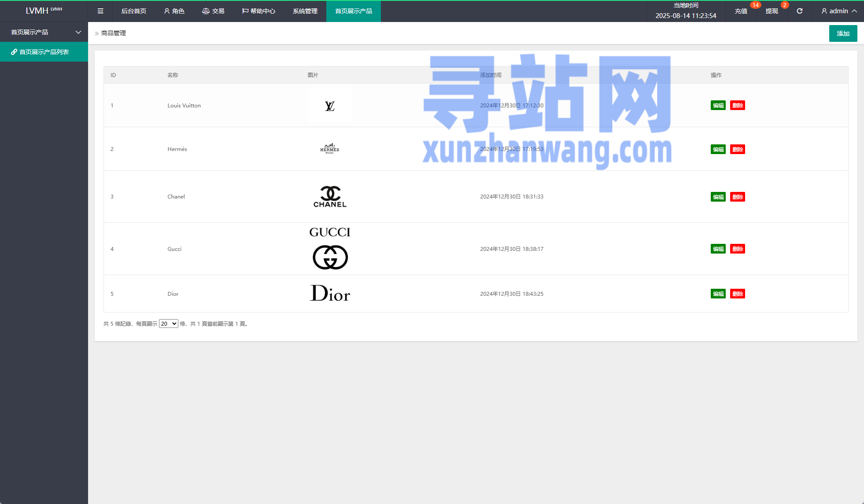Open the 角色 menu
Viewport: 864px width, 504px height.
tap(174, 11)
